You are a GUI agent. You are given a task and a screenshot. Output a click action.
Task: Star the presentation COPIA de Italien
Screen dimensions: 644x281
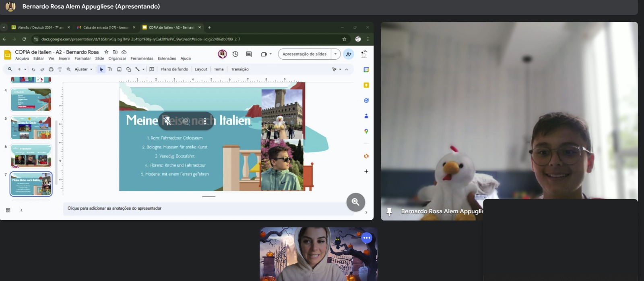106,52
